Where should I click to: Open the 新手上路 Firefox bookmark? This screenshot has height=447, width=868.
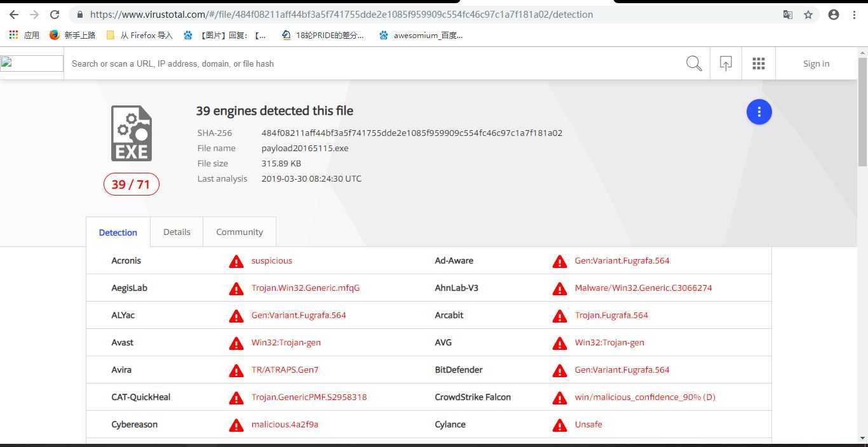pos(72,36)
